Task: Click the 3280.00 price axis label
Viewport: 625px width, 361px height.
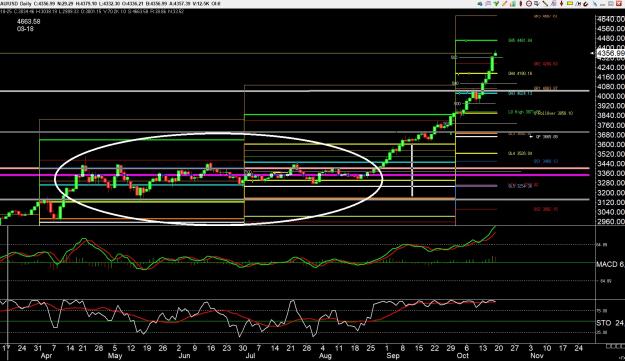Action: click(611, 183)
